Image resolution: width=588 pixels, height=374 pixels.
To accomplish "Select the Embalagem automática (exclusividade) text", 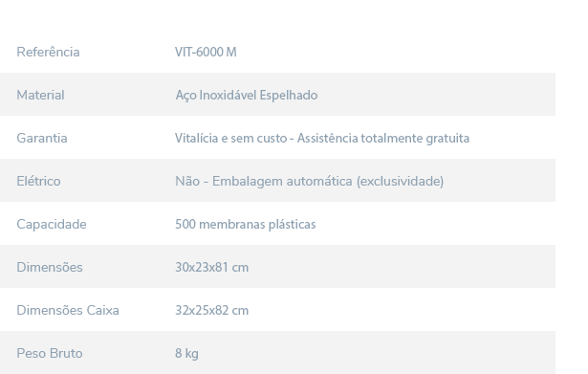I will click(x=328, y=182).
